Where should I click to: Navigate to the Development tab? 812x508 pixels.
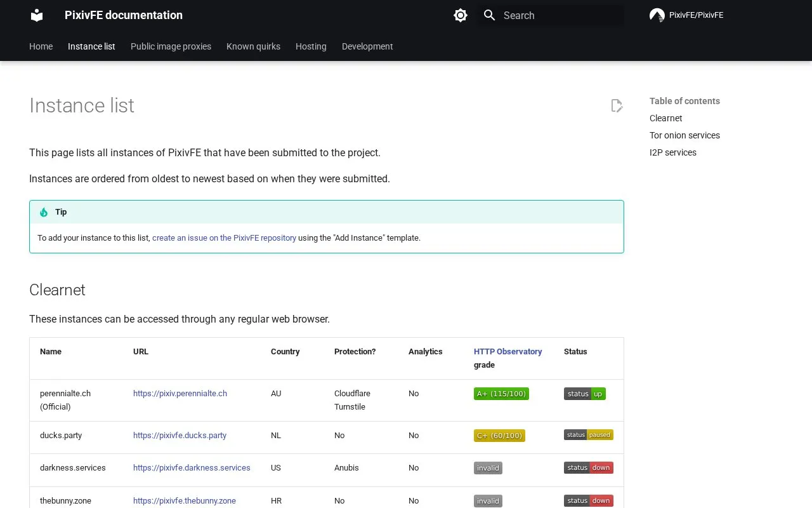click(x=367, y=46)
